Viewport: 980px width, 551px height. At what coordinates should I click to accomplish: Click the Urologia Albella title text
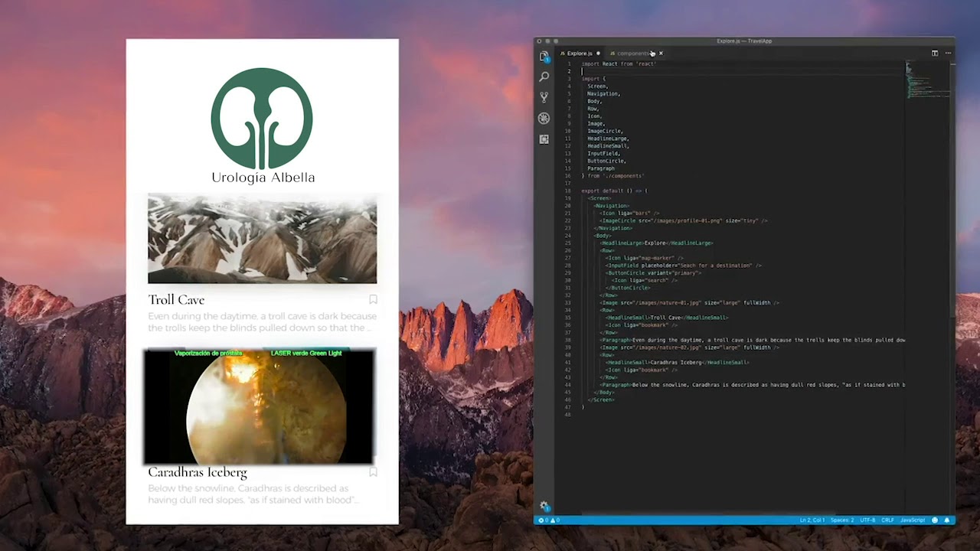pyautogui.click(x=263, y=178)
